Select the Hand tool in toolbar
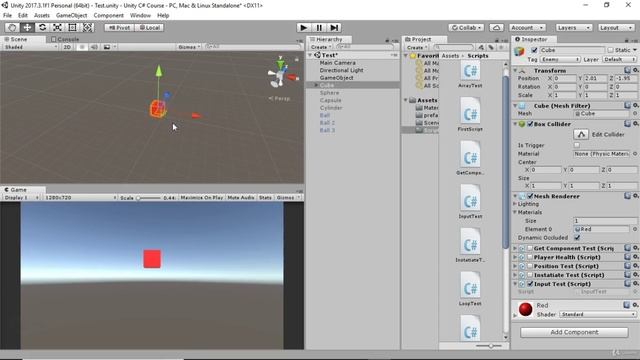The image size is (640, 360). [12, 27]
